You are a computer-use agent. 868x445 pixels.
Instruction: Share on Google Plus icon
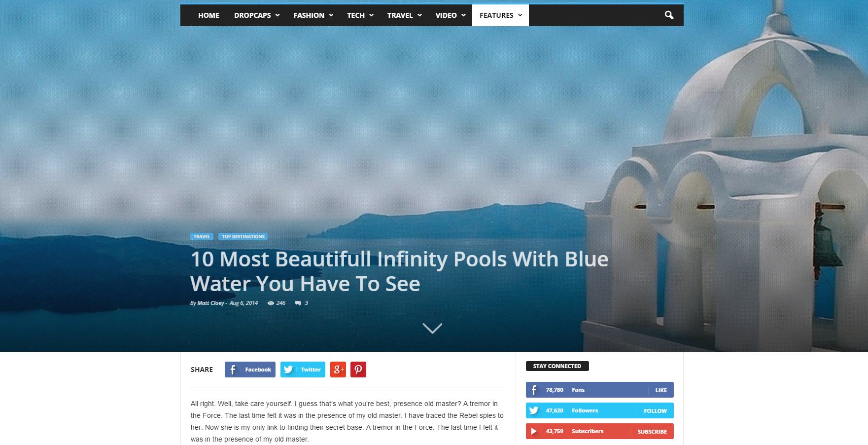point(338,370)
